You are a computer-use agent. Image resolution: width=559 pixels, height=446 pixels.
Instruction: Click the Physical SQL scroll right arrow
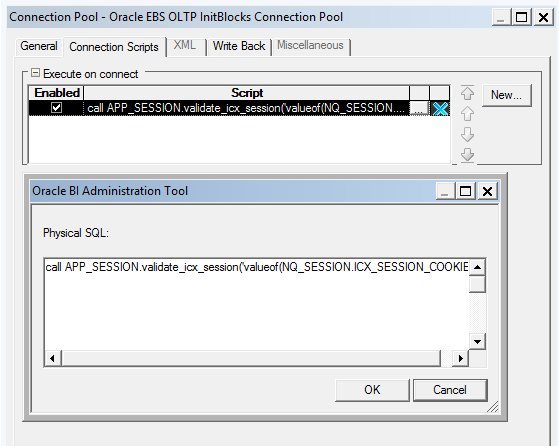461,358
